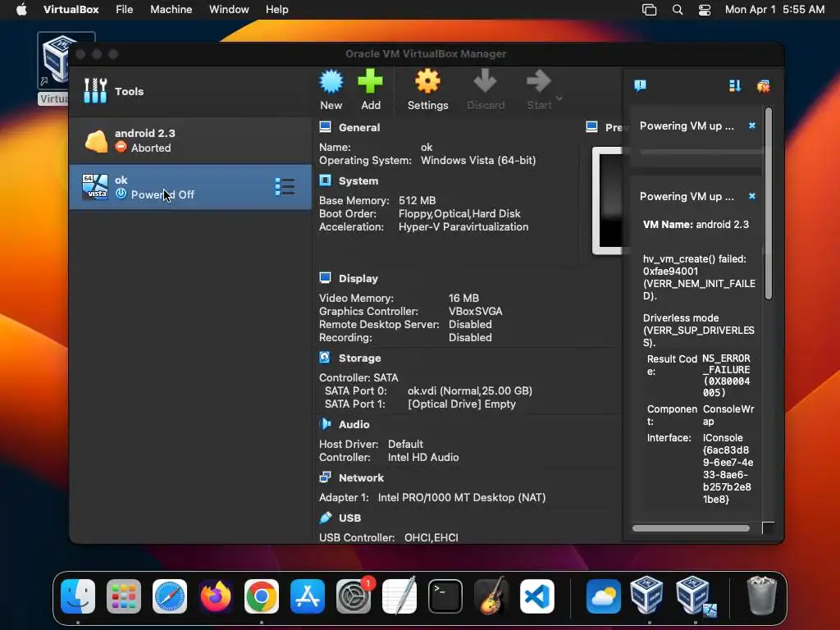Click the Audio section header
This screenshot has height=630, width=840.
354,424
